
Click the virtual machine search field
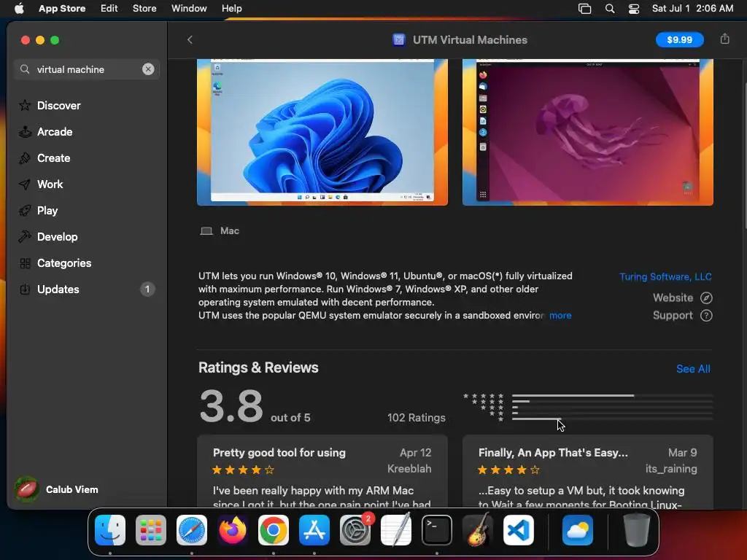click(87, 69)
